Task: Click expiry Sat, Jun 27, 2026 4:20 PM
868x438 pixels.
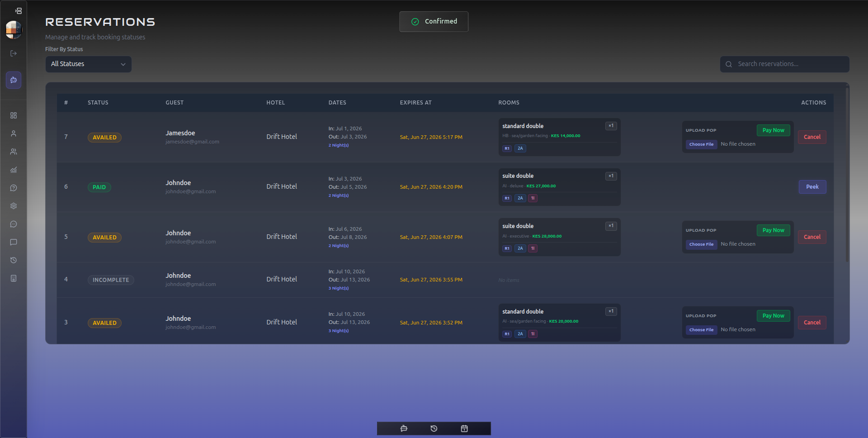Action: coord(431,187)
